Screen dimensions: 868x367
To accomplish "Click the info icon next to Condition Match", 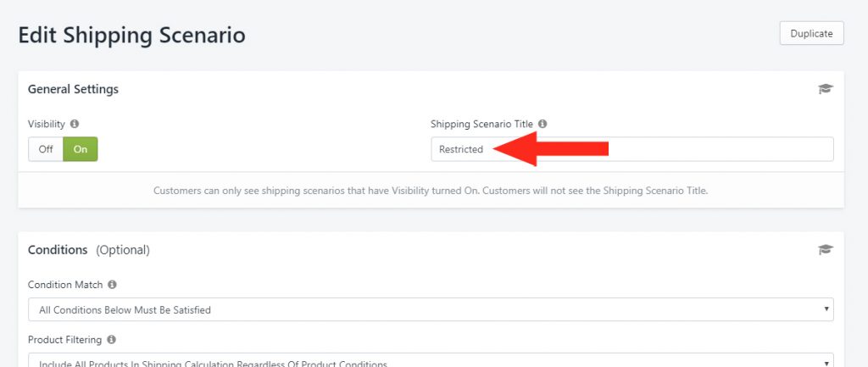I will [113, 285].
